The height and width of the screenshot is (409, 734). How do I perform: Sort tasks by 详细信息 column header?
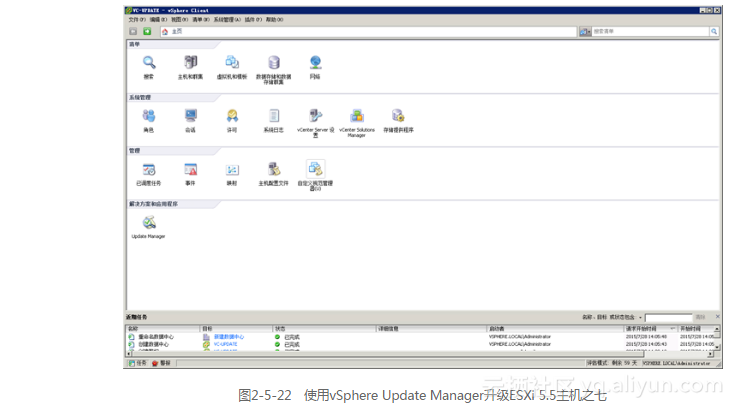pos(432,329)
